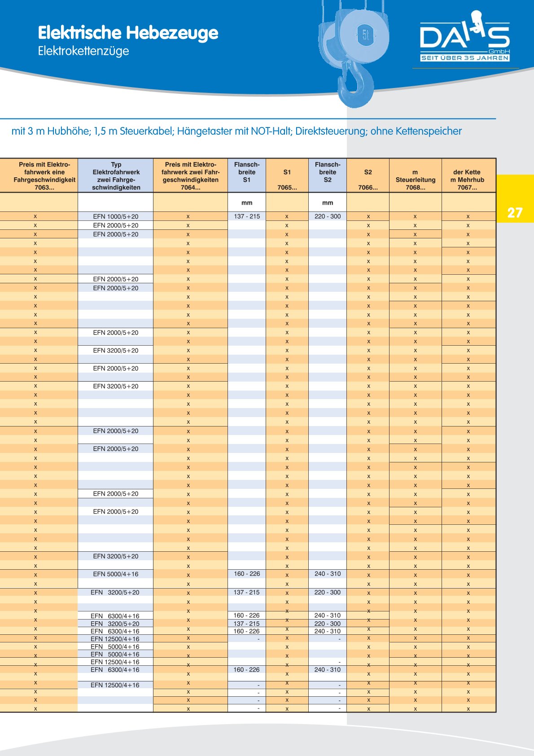This screenshot has height=756, width=534.
Task: Click the 'S1 7065...' column header
Action: (x=287, y=179)
